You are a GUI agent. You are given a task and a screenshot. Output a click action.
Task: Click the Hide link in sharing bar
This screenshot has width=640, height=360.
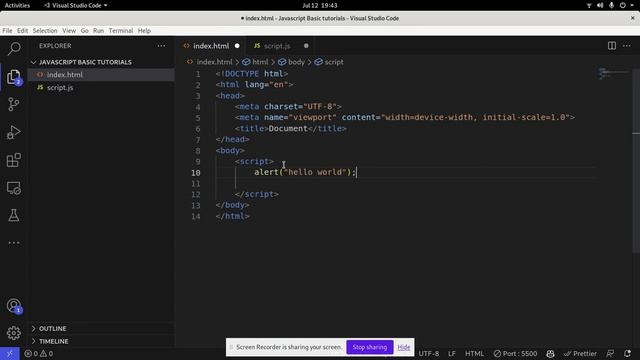[x=404, y=347]
